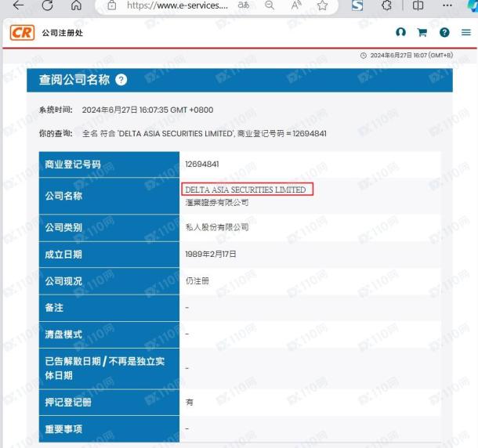Click the 公司类别 row header
The image size is (478, 448).
click(x=109, y=228)
